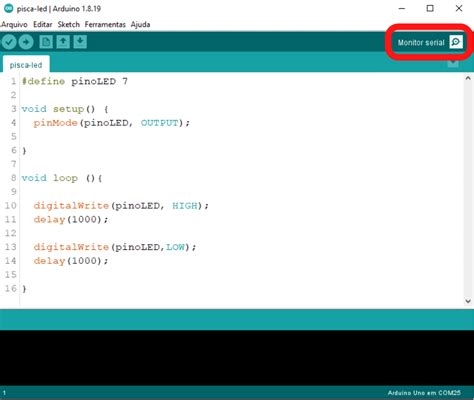Click the editor scrollbar up arrow
The width and height of the screenshot is (474, 400).
tap(468, 78)
